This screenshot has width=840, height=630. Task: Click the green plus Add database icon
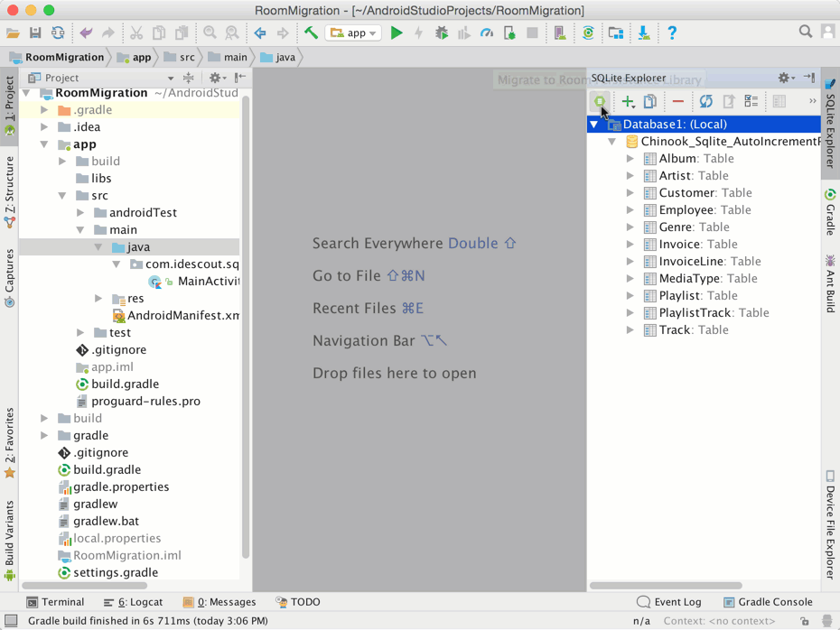[628, 101]
